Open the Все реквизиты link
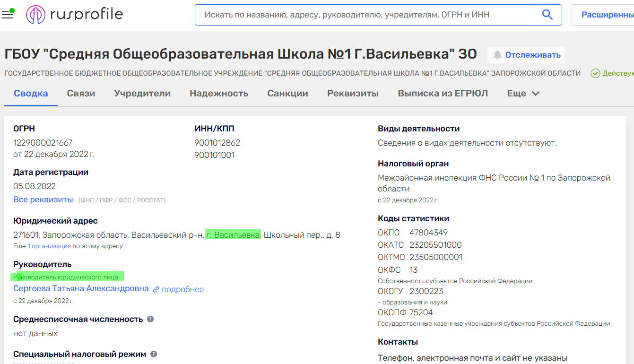634x364 pixels. point(43,199)
